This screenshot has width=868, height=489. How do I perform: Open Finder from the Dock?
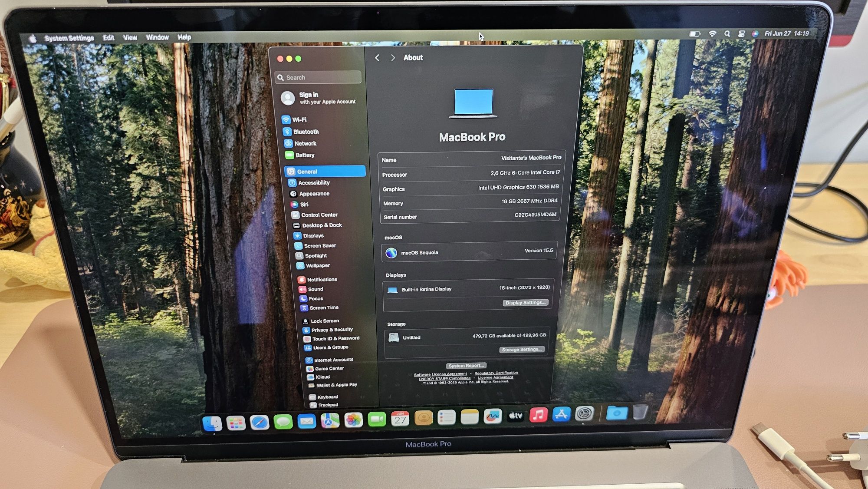tap(212, 423)
